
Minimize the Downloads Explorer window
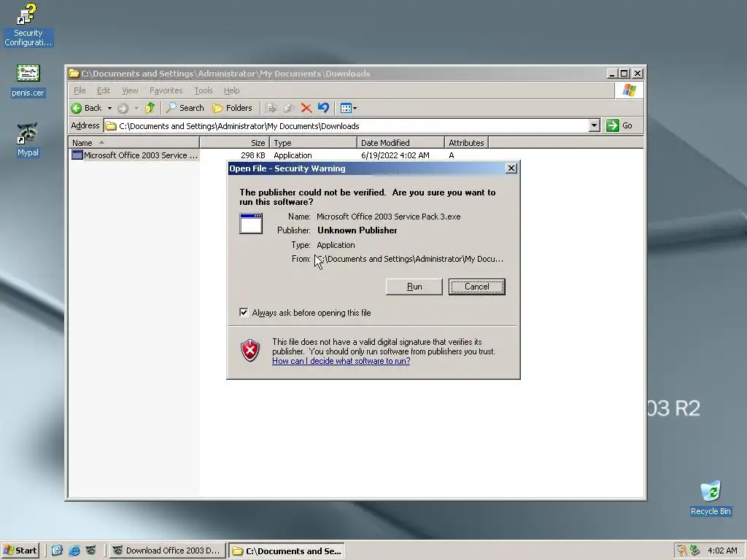613,74
